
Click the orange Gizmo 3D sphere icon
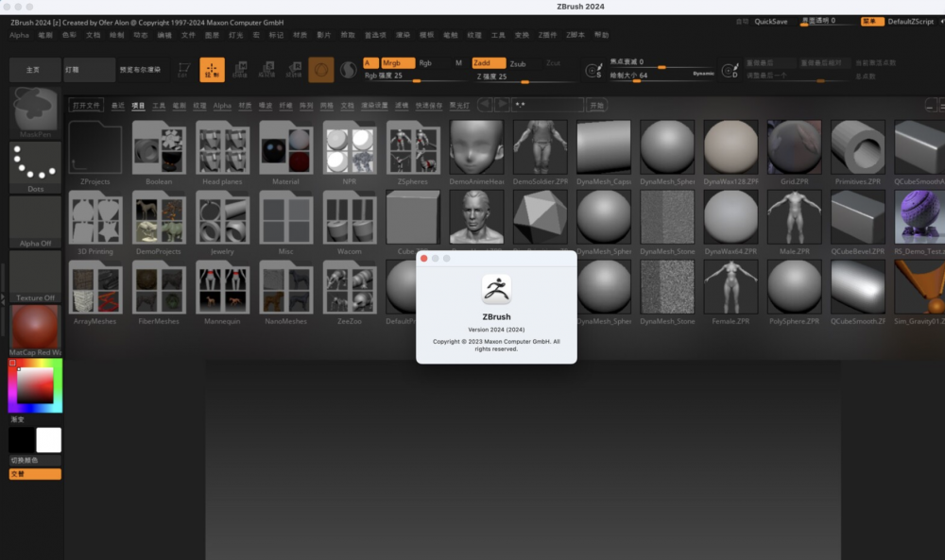(x=321, y=70)
